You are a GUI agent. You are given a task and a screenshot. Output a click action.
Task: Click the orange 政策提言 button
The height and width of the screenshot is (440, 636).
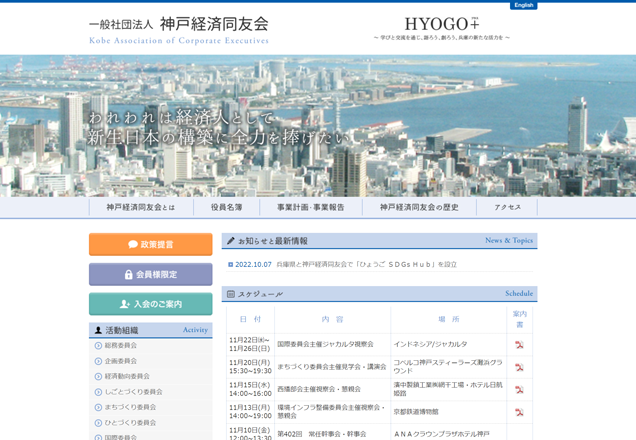(150, 244)
